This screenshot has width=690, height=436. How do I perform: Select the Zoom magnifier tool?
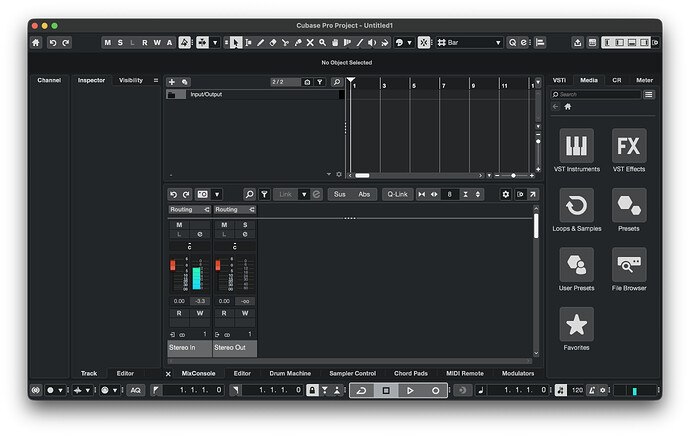pos(323,43)
